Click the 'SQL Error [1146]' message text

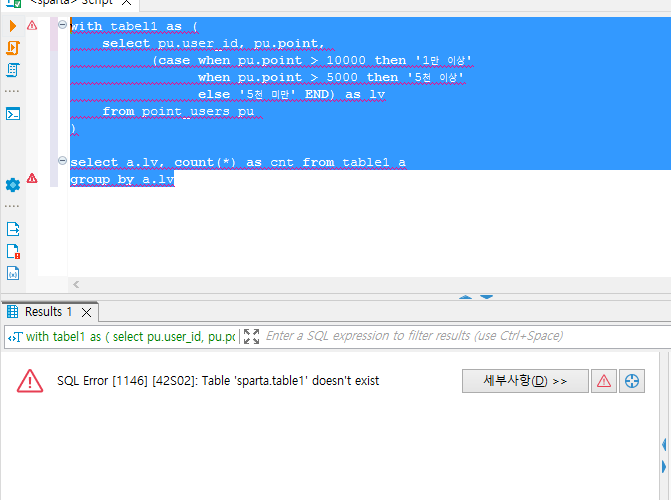(x=218, y=381)
